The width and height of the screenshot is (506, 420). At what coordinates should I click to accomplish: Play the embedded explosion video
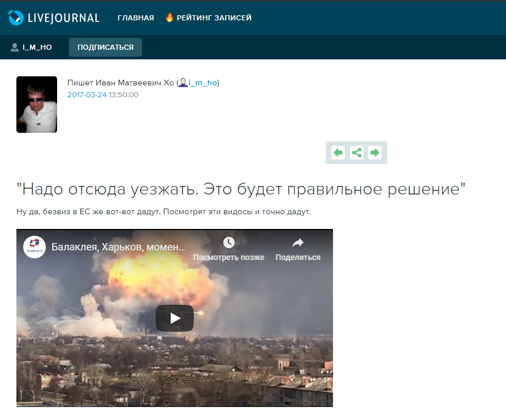pyautogui.click(x=175, y=318)
